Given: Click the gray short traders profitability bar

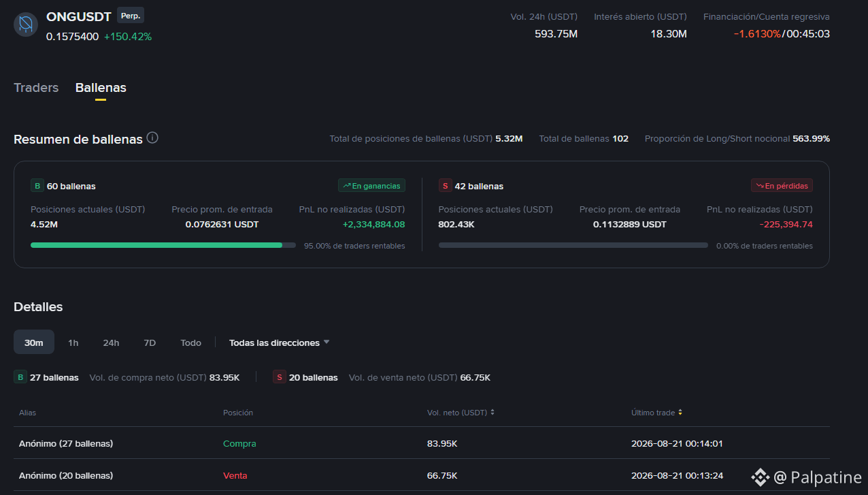Looking at the screenshot, I should [573, 245].
